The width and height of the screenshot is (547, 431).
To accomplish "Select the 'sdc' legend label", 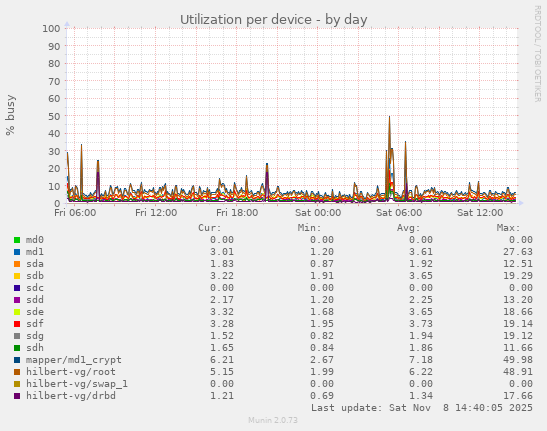I will (35, 288).
